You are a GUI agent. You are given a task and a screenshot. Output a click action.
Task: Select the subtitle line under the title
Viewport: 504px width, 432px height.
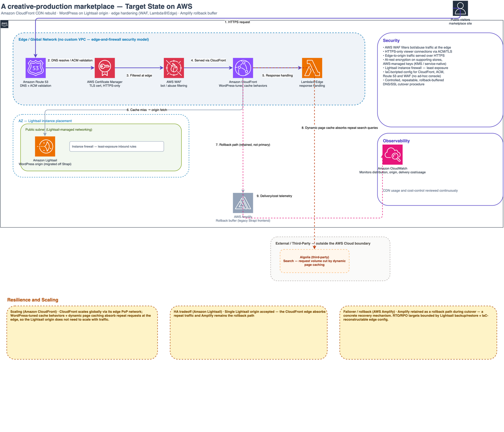click(x=109, y=13)
